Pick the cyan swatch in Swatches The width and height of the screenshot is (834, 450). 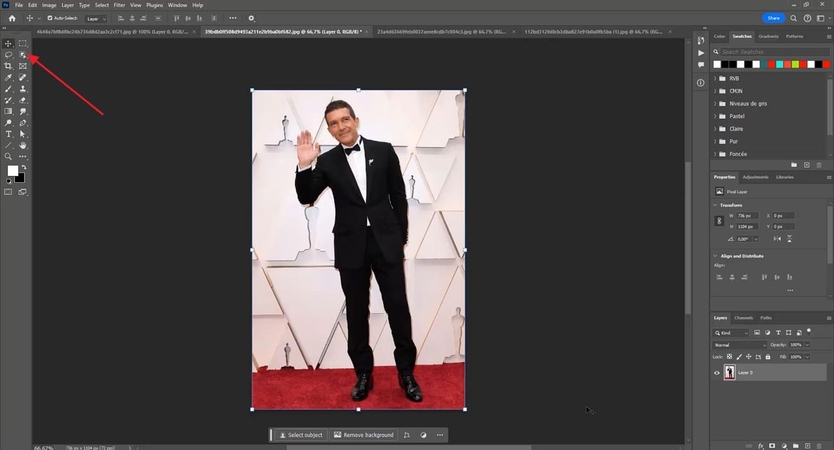tap(779, 64)
